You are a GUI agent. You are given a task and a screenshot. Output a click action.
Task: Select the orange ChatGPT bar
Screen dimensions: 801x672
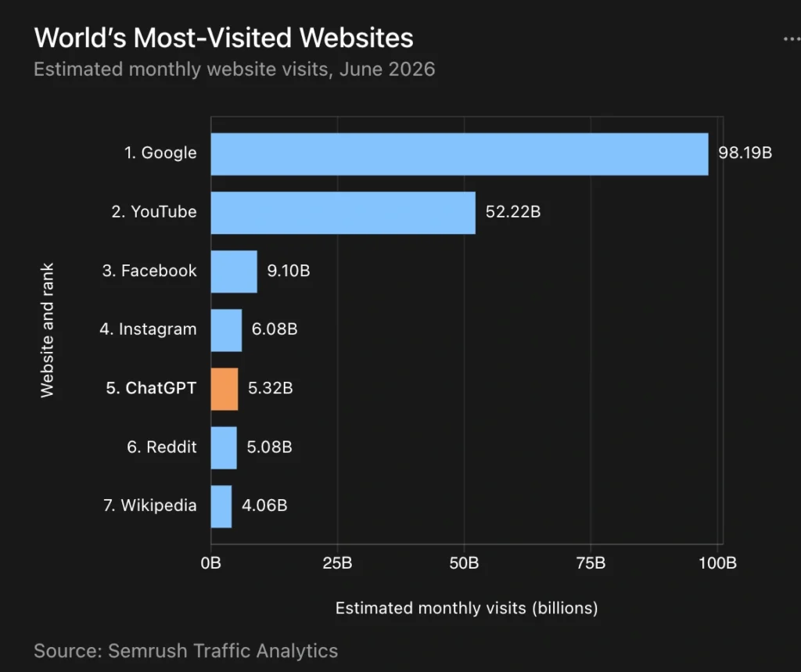click(224, 389)
